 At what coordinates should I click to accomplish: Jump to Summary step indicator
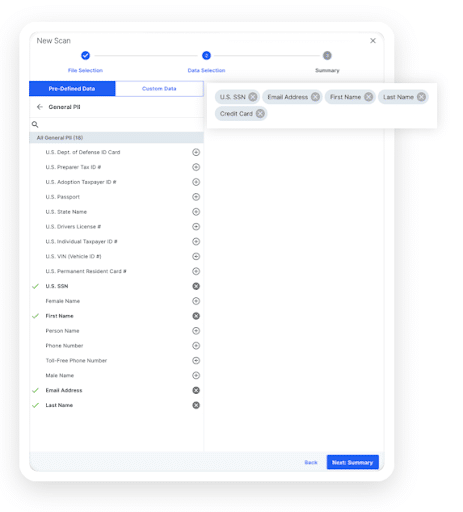(327, 56)
